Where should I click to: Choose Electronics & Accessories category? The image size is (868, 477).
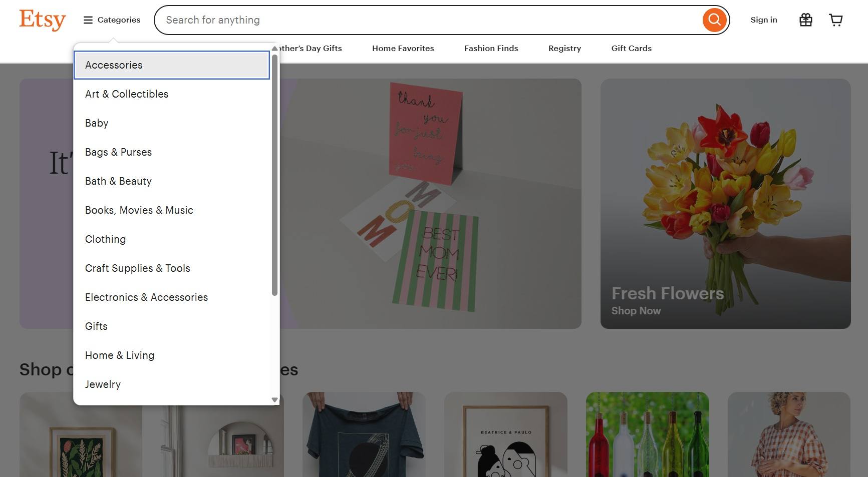pos(172,297)
